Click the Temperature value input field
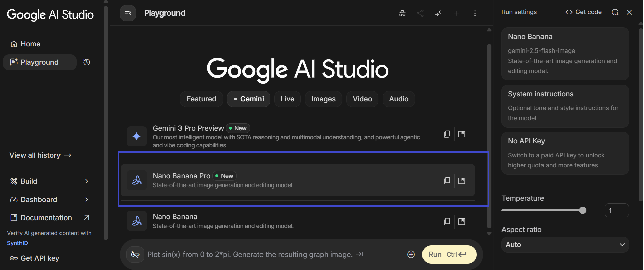 pos(616,211)
